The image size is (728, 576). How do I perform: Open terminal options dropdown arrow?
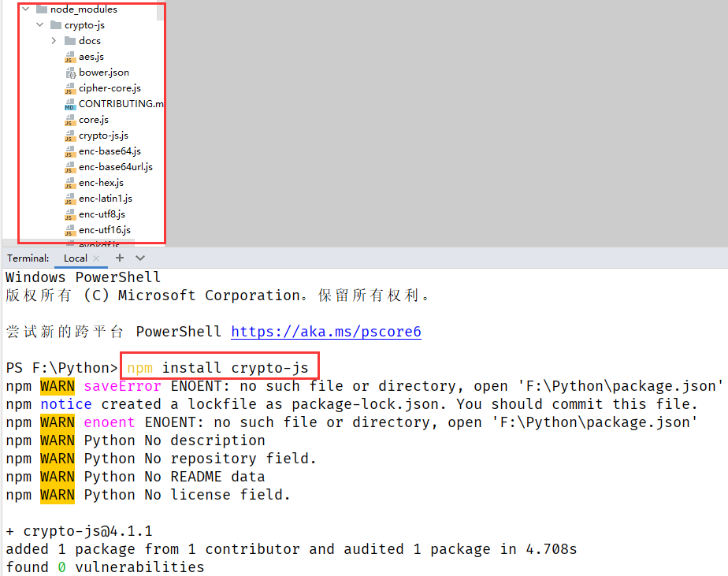point(140,258)
